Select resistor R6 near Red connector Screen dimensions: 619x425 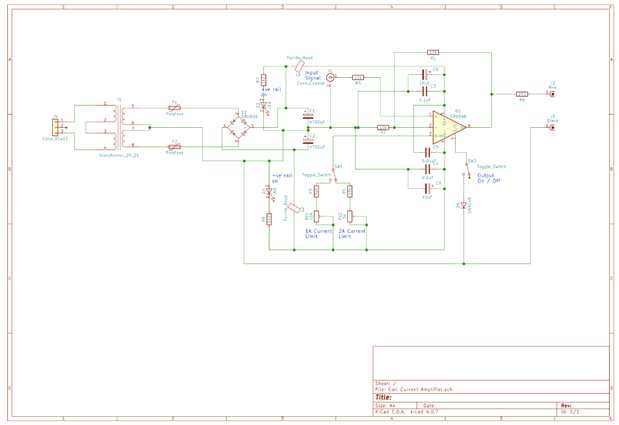pyautogui.click(x=522, y=94)
